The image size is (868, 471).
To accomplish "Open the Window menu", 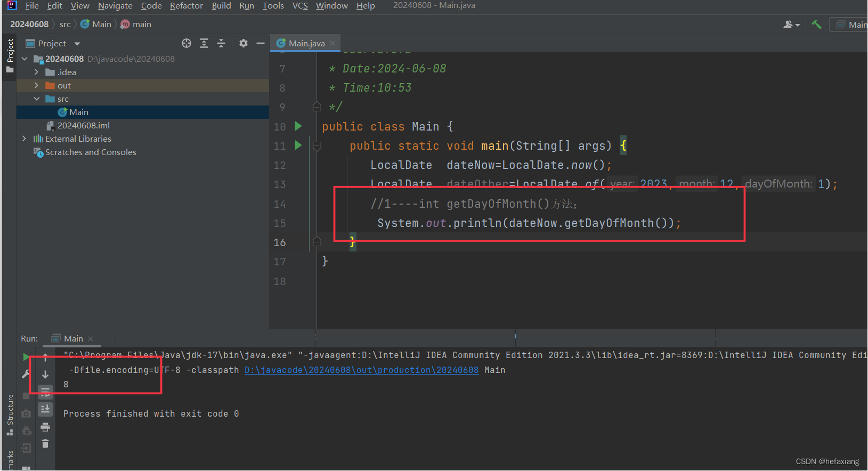I will tap(331, 6).
